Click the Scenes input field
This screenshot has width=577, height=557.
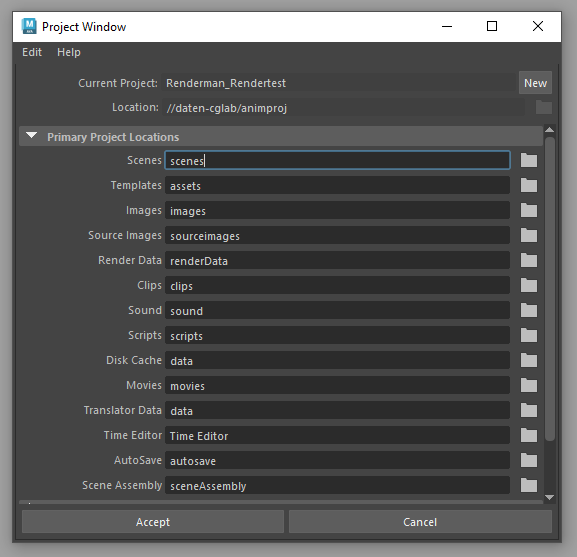[x=337, y=160]
